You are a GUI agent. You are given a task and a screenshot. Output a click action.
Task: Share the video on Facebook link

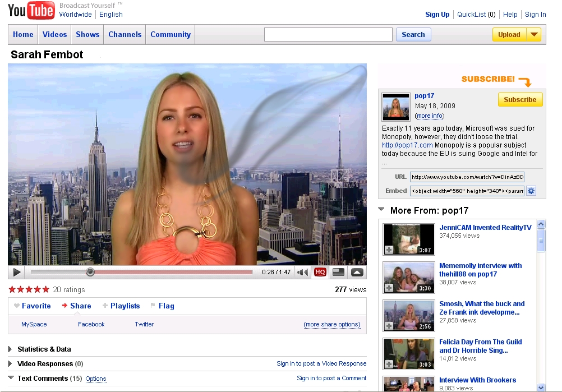click(91, 324)
